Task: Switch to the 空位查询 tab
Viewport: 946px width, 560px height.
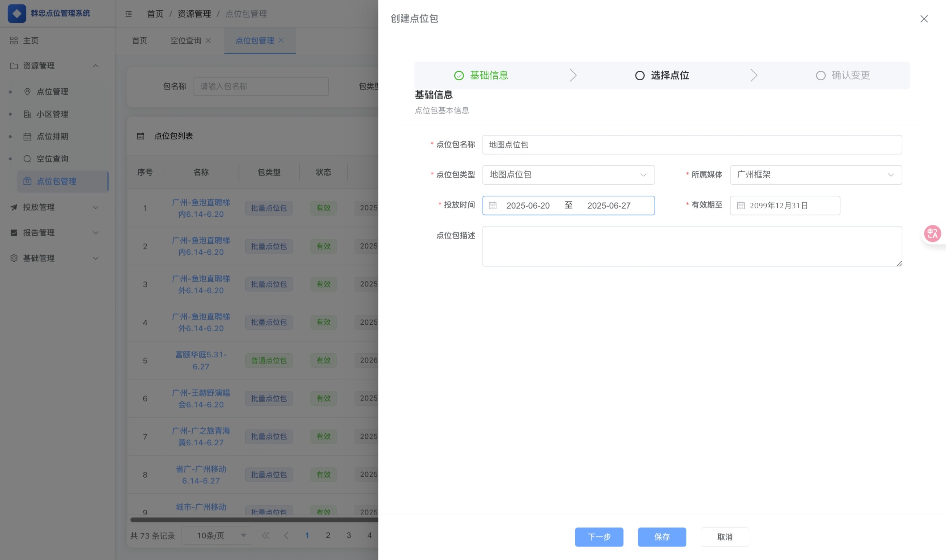Action: pyautogui.click(x=186, y=40)
